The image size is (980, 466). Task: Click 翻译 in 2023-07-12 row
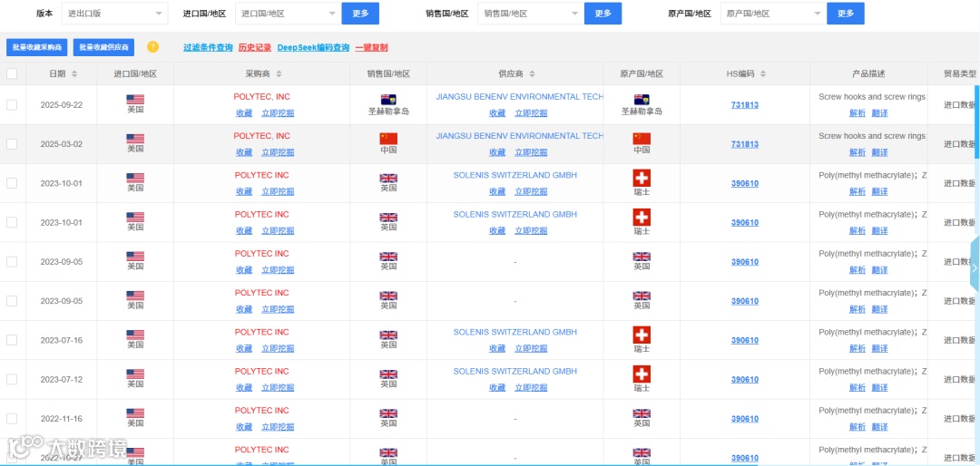[x=880, y=388]
